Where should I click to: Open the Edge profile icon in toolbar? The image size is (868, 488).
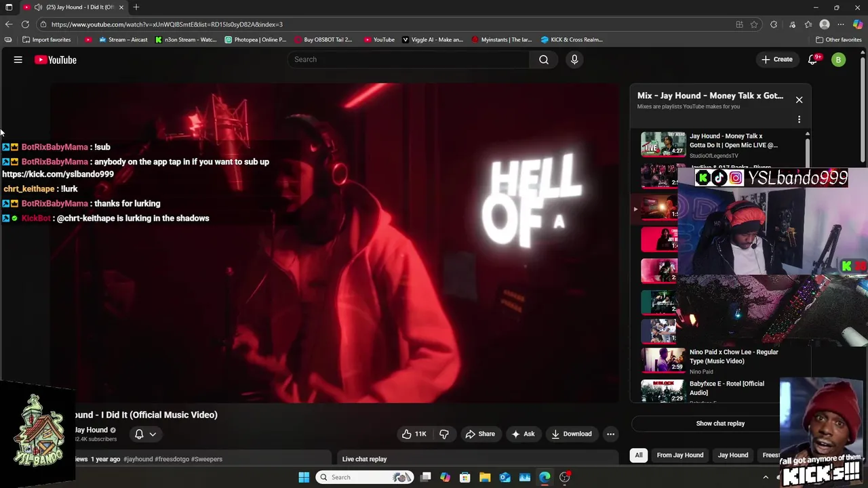point(825,24)
